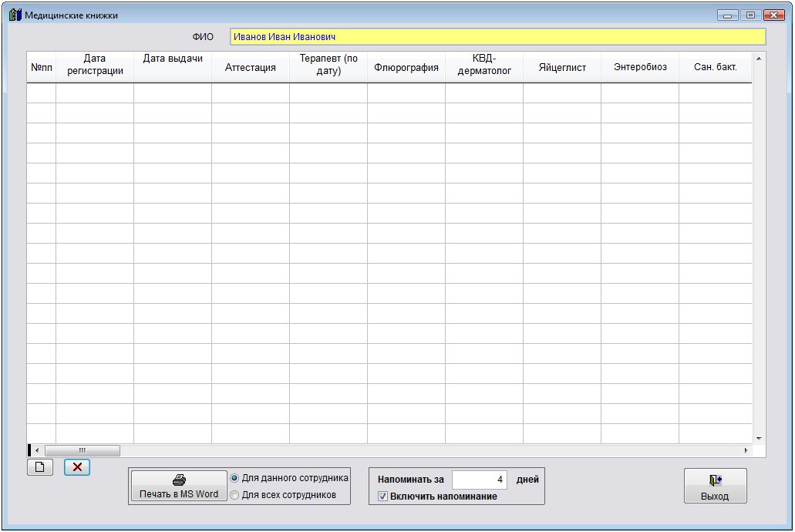Click the printer icon on Печать в MS Word
Screen dimensions: 795x532
179,480
